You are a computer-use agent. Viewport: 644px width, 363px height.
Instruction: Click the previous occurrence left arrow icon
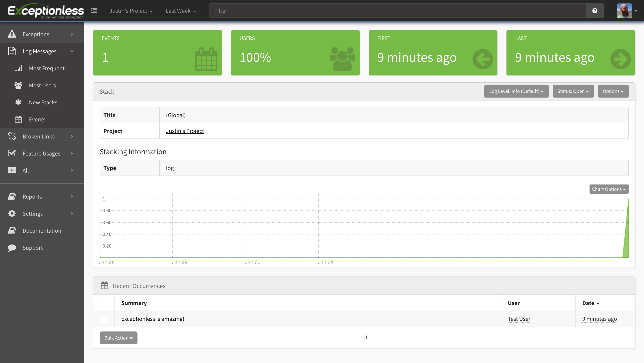482,59
